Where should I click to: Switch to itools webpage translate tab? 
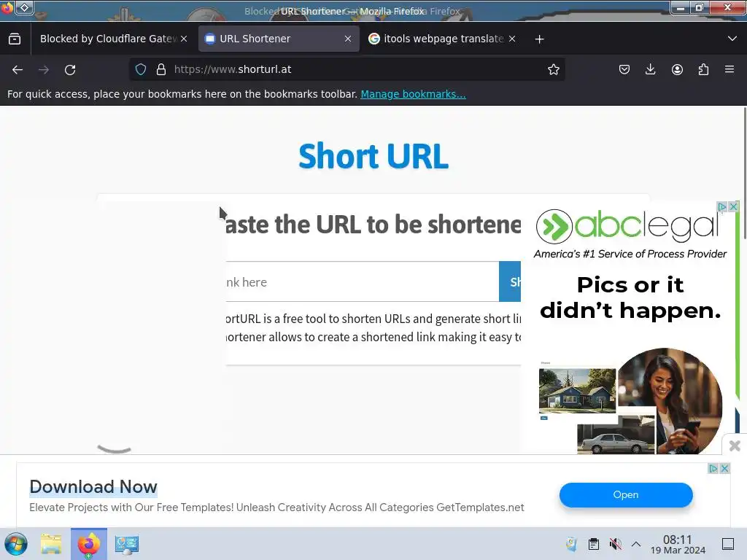click(443, 39)
